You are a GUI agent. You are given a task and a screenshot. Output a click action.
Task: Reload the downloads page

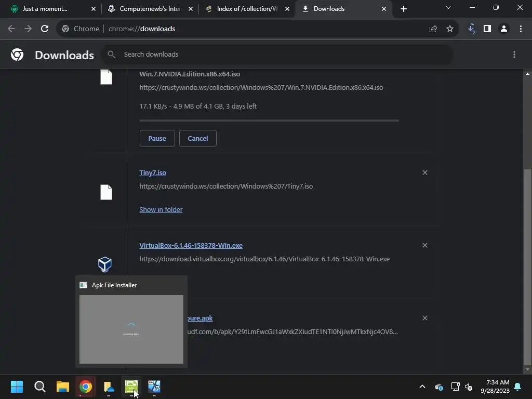tap(45, 29)
